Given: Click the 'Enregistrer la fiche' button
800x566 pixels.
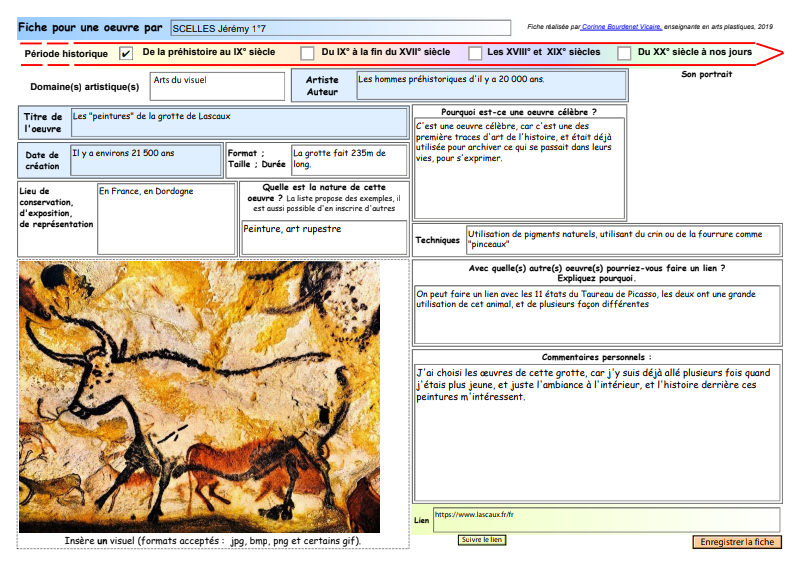Looking at the screenshot, I should point(736,541).
